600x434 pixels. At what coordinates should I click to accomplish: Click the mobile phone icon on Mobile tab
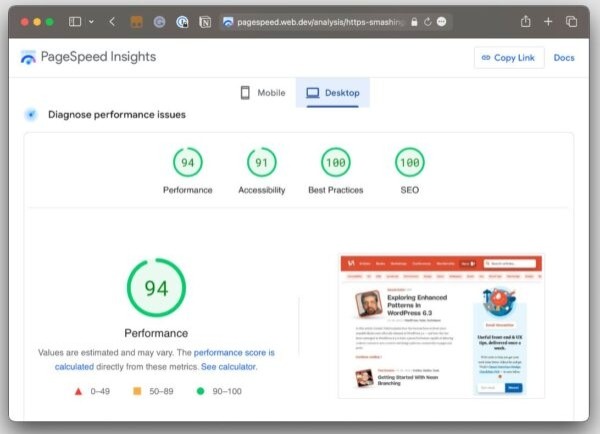point(245,93)
